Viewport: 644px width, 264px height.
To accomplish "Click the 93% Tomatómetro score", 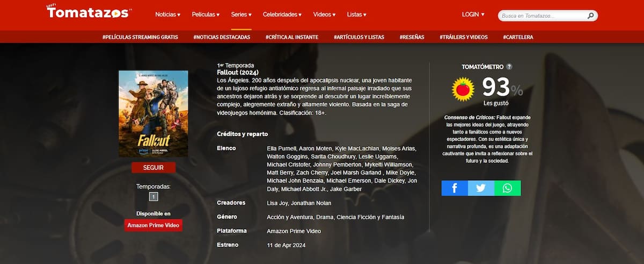I will pyautogui.click(x=502, y=88).
